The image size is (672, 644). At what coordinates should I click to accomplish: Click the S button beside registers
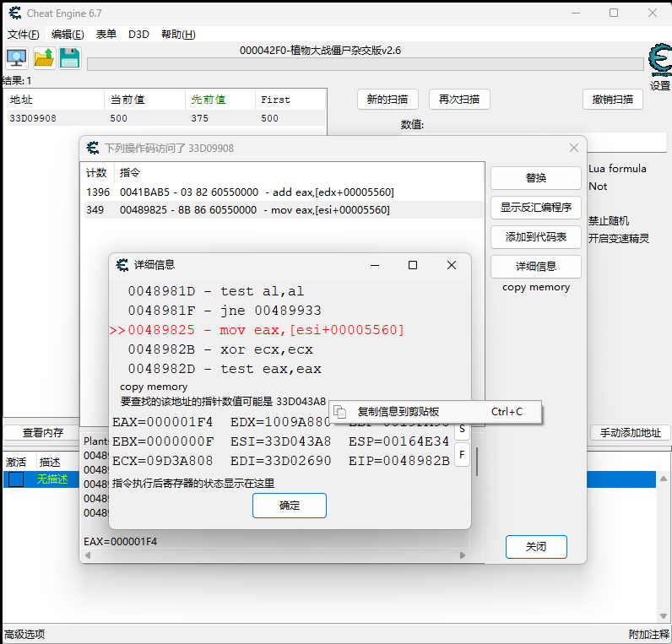pos(462,430)
